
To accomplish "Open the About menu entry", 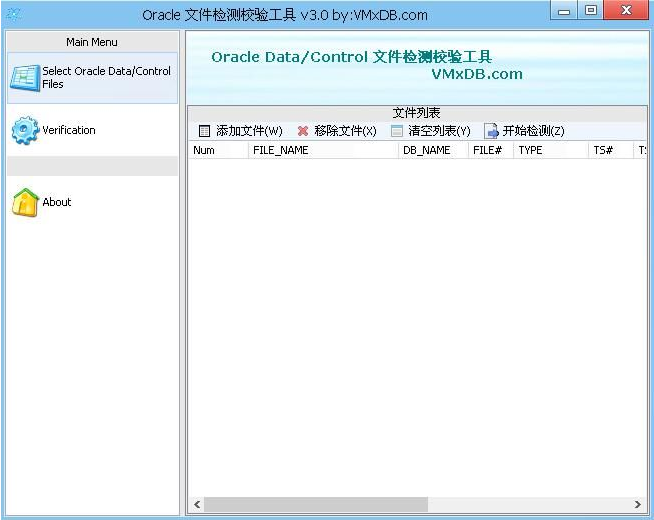I will pos(57,202).
